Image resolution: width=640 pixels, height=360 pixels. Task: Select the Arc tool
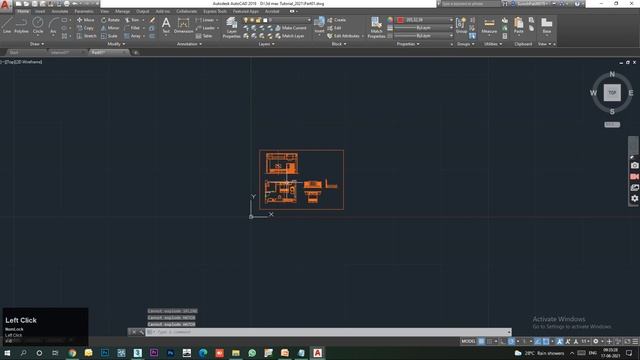(53, 25)
